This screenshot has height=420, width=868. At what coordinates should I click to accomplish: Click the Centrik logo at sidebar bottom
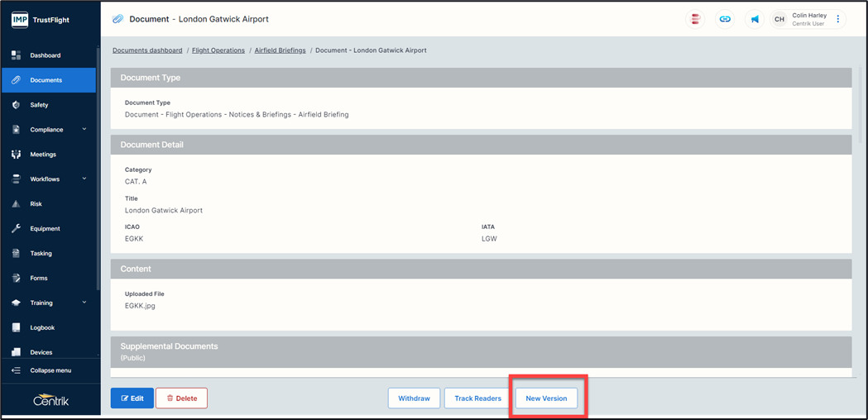coord(50,399)
